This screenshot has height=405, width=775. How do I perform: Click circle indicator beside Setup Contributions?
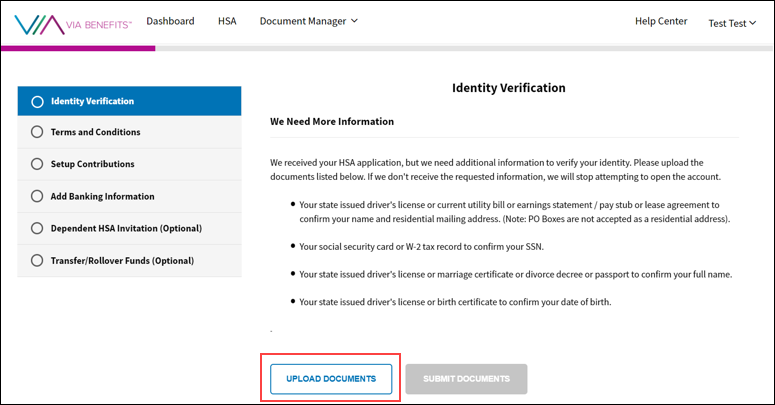point(37,164)
